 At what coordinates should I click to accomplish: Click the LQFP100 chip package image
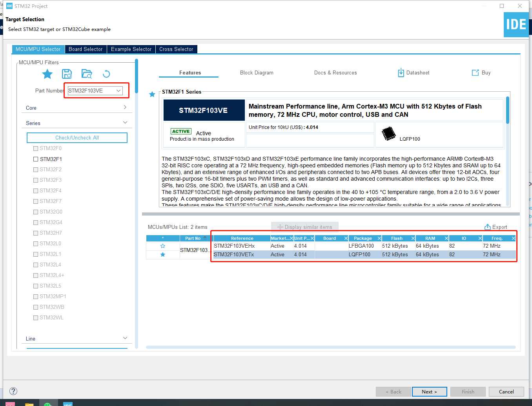click(x=389, y=134)
